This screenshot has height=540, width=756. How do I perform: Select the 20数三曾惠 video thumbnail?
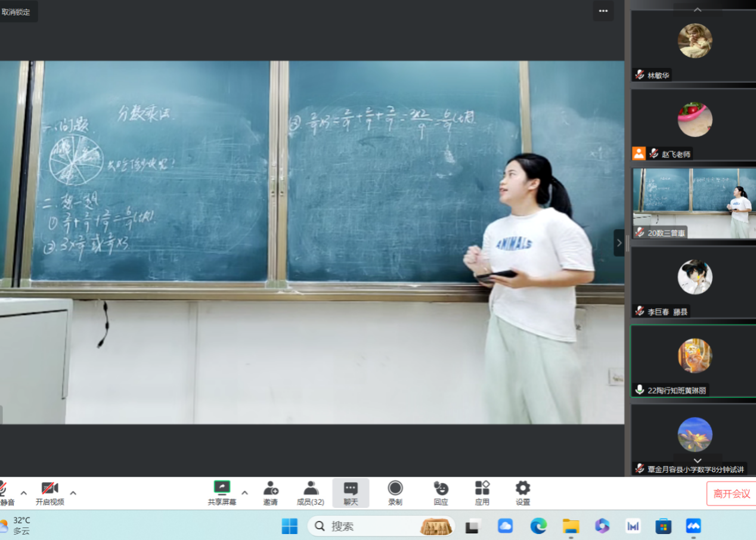(x=693, y=203)
